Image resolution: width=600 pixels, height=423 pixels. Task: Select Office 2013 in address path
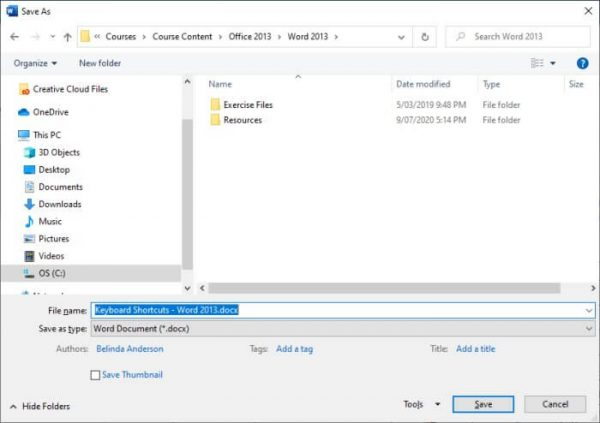250,36
